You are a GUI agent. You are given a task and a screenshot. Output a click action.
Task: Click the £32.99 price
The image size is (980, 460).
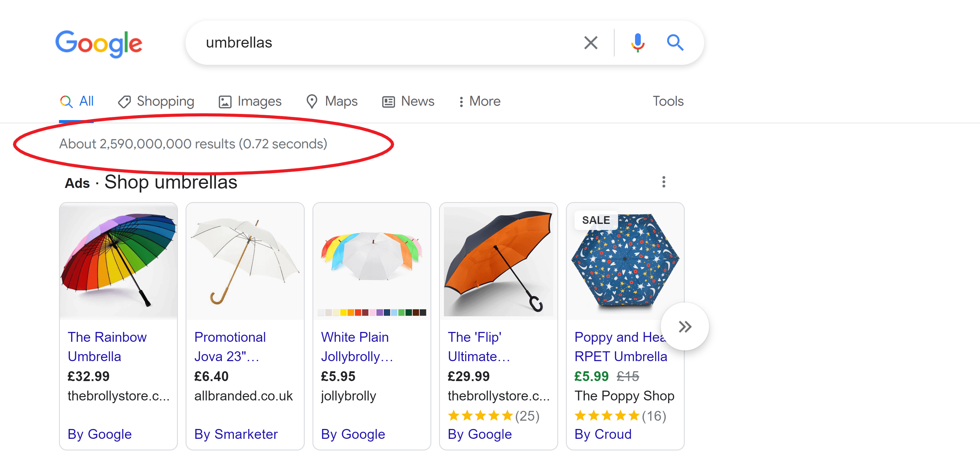tap(88, 376)
